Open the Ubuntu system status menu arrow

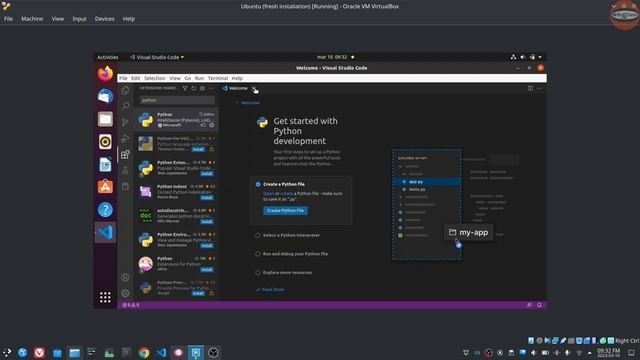[x=540, y=57]
